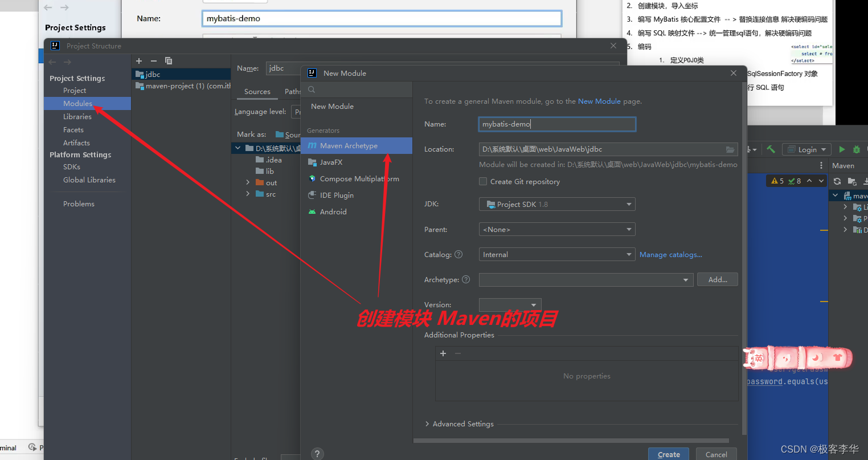Close the Project Structure window with the X
The image size is (868, 460).
613,46
